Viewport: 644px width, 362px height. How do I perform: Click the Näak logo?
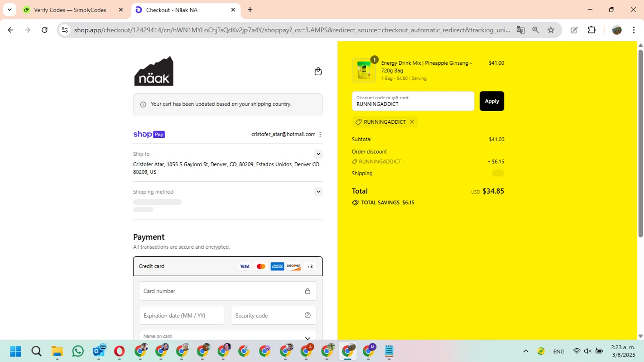coord(154,71)
